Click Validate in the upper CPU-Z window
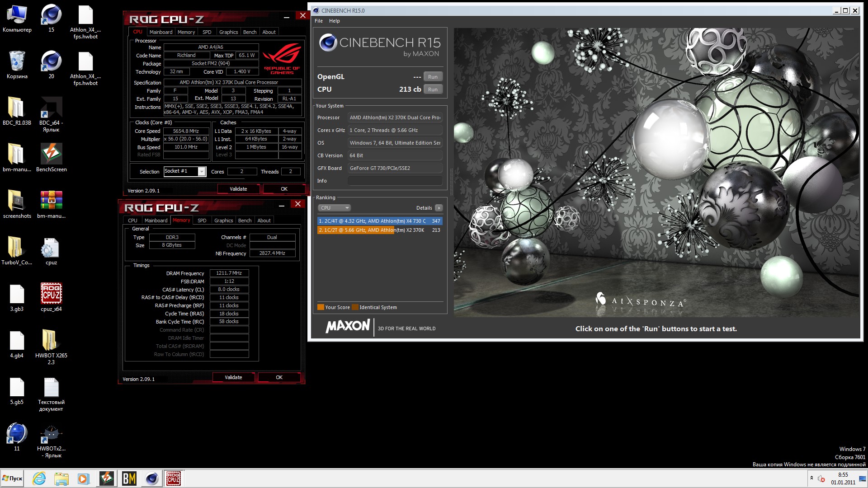This screenshot has height=488, width=868. click(x=238, y=189)
